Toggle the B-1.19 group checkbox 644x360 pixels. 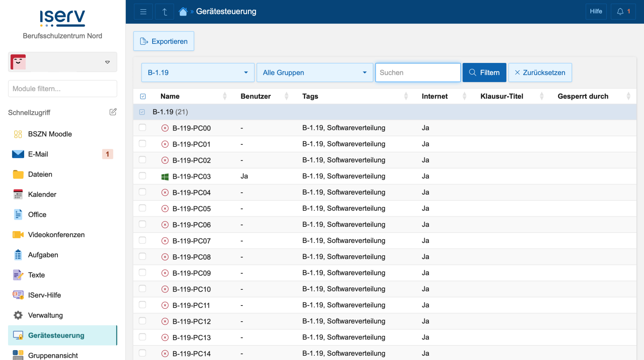point(142,112)
